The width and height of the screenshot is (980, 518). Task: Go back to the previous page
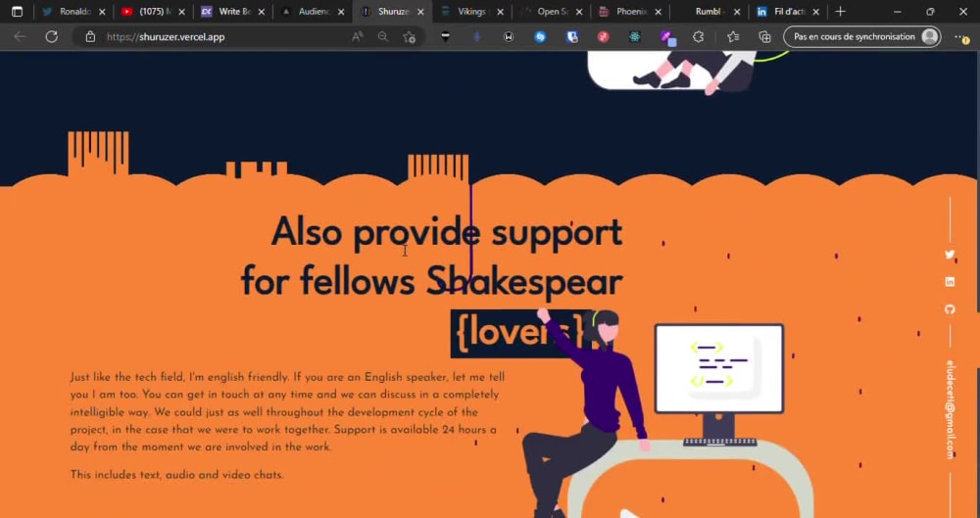(x=20, y=37)
